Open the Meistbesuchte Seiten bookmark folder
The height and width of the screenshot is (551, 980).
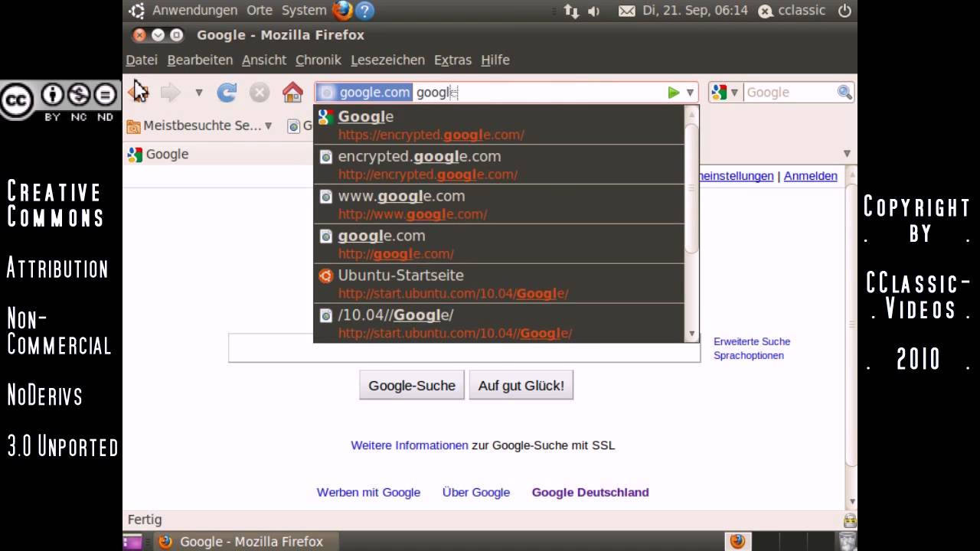(200, 126)
